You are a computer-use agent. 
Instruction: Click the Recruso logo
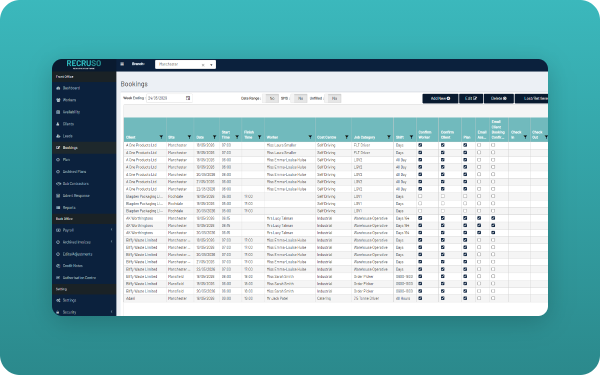coord(84,64)
